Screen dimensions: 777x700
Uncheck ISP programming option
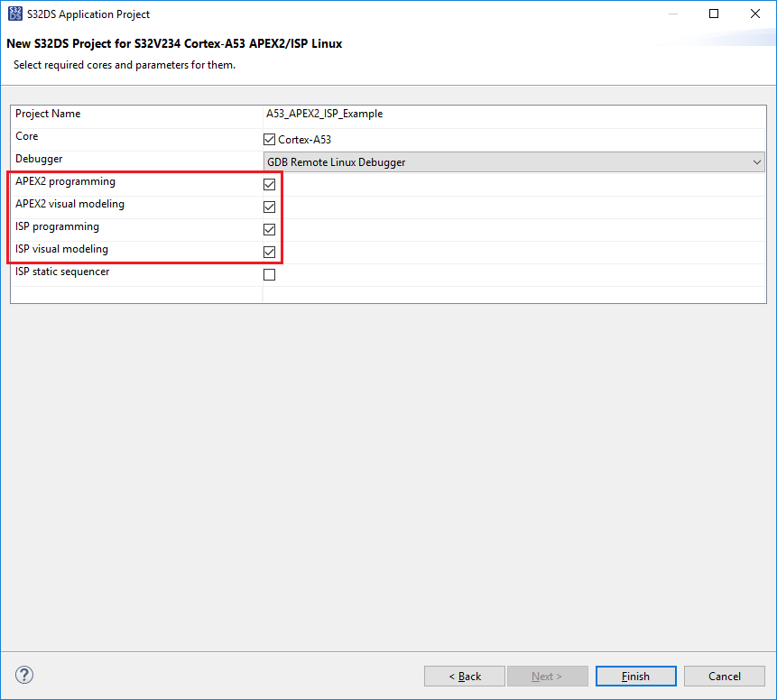coord(269,229)
